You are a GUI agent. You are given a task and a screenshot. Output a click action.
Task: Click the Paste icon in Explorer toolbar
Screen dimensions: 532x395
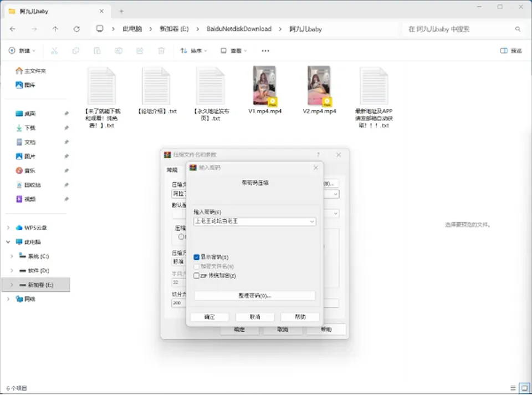coord(97,51)
